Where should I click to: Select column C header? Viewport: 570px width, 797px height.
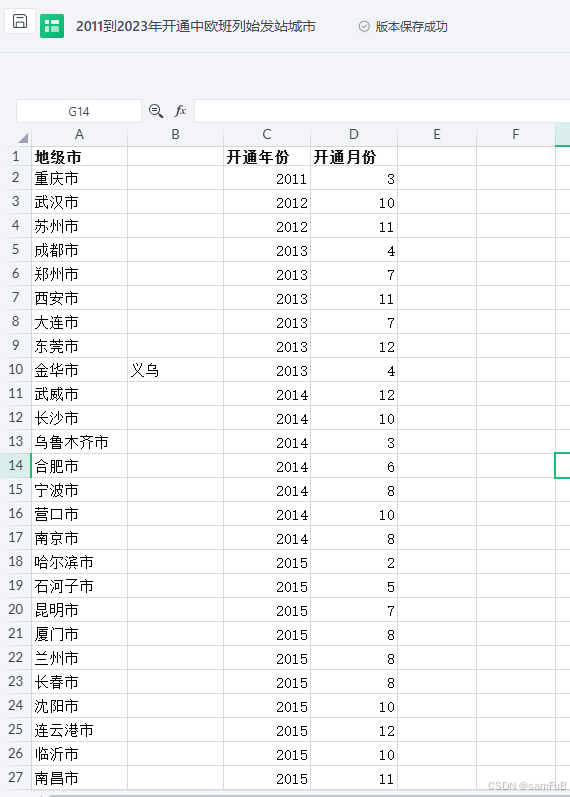pos(267,134)
